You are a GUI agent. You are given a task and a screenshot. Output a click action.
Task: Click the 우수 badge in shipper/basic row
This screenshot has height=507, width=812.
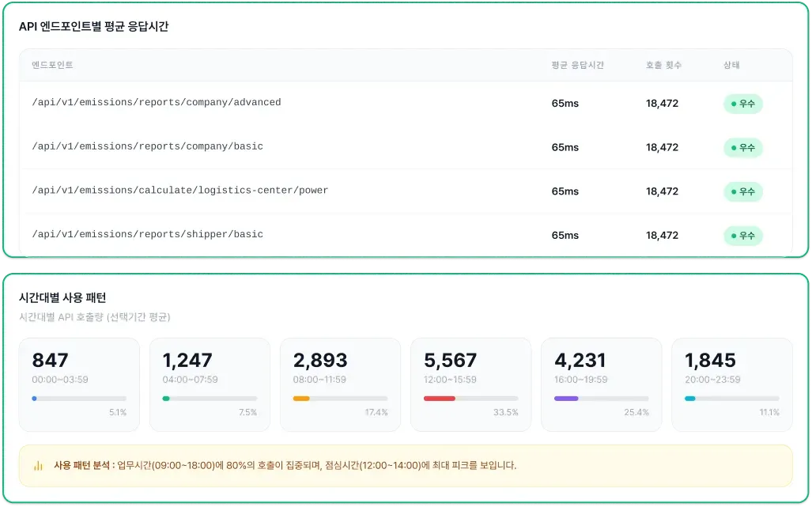pos(742,236)
